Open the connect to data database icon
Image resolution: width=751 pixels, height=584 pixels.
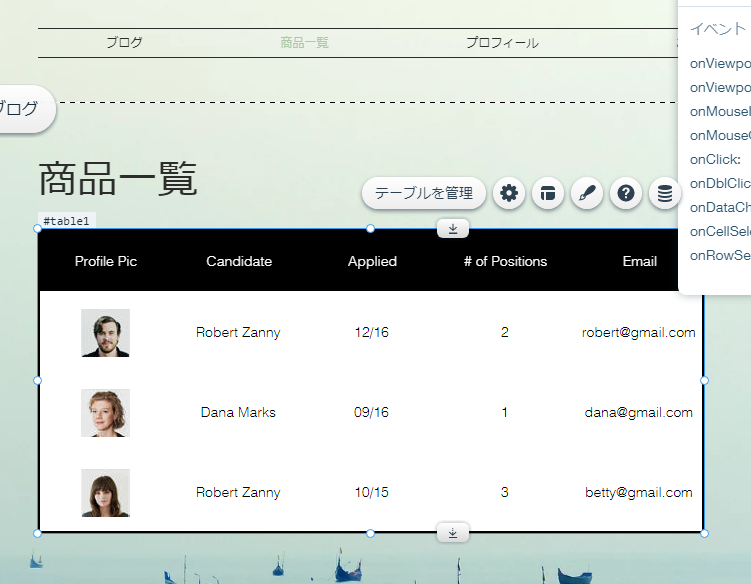point(665,193)
